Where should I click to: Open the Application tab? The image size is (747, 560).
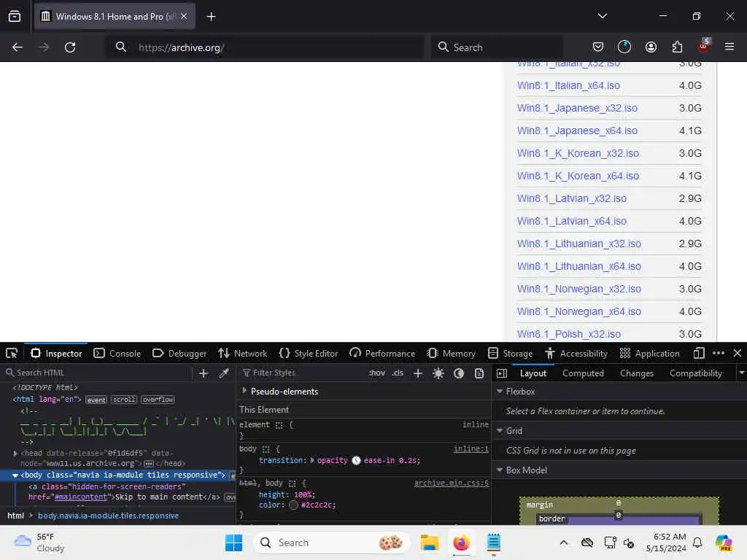(x=649, y=354)
